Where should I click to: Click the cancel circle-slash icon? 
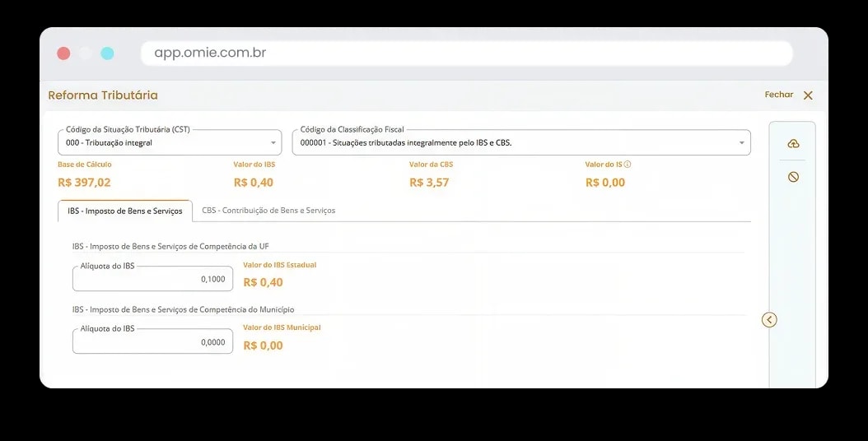[793, 177]
